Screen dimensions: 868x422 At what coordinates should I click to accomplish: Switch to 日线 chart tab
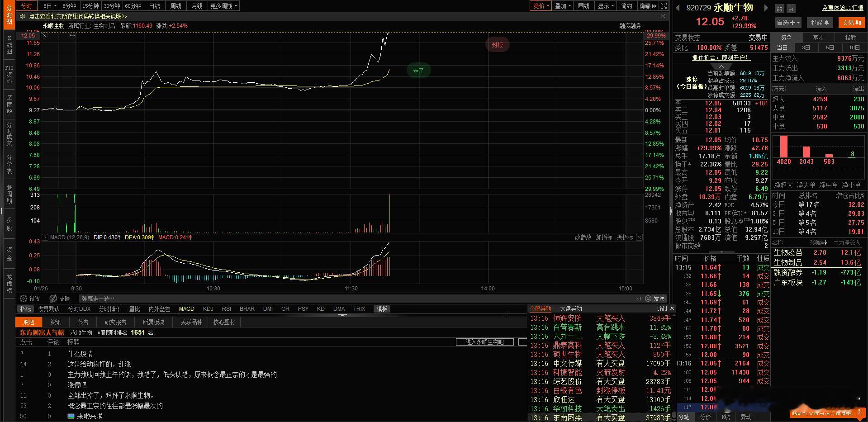(x=155, y=6)
